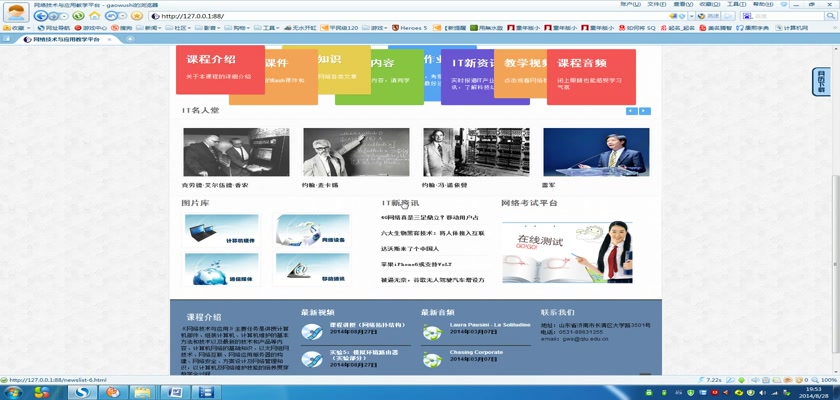The width and height of the screenshot is (840, 400).
Task: Close the 网络技术与应用教学平台 tab
Action: point(110,40)
